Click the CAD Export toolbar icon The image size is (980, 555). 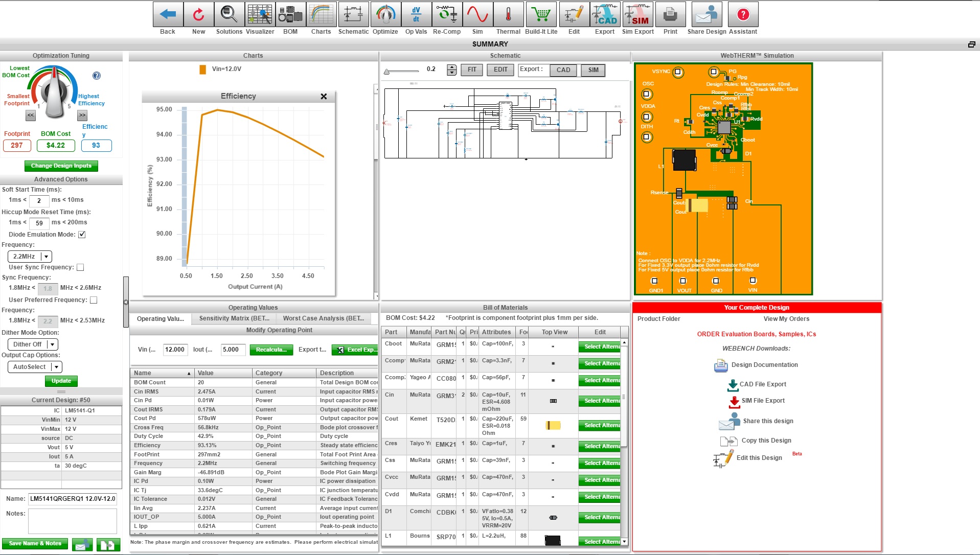(x=605, y=14)
